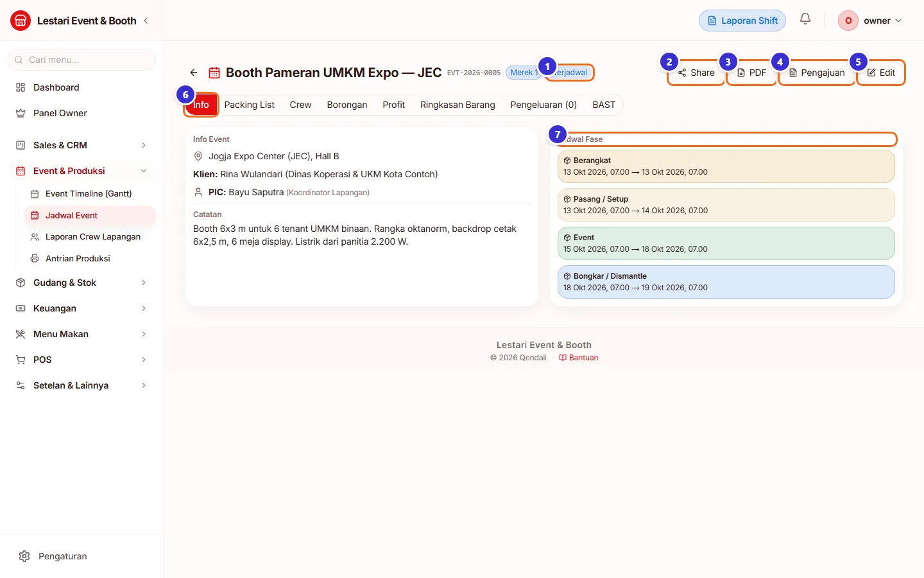Open Event Timeline (Gantt) in sidebar
The image size is (924, 578).
point(89,193)
